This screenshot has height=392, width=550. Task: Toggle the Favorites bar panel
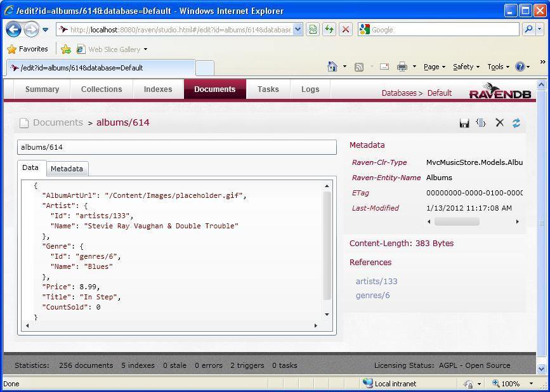[28, 49]
